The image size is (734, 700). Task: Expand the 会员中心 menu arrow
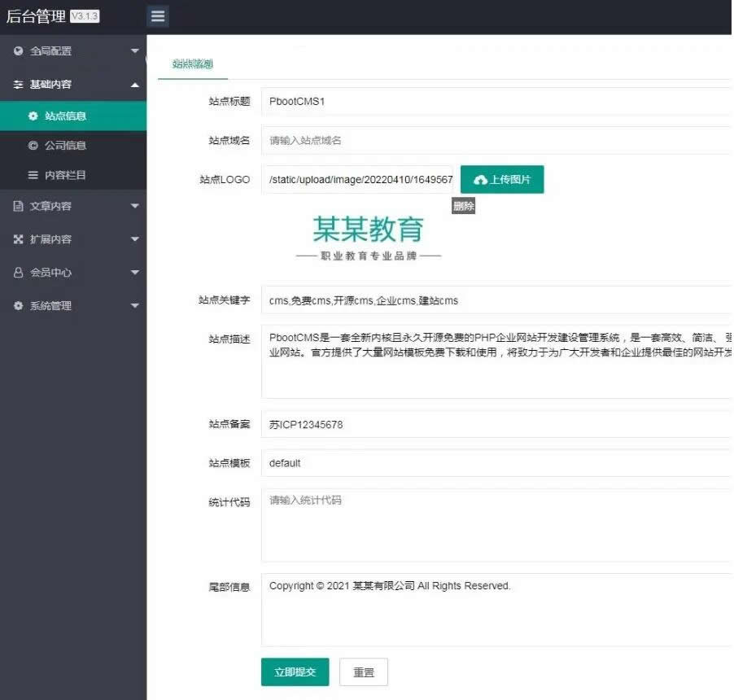tap(135, 272)
